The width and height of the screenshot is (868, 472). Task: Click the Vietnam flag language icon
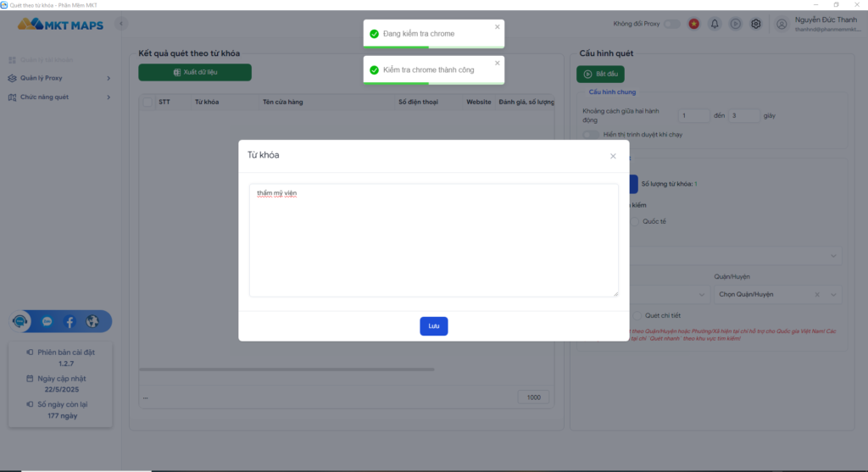[x=694, y=24]
